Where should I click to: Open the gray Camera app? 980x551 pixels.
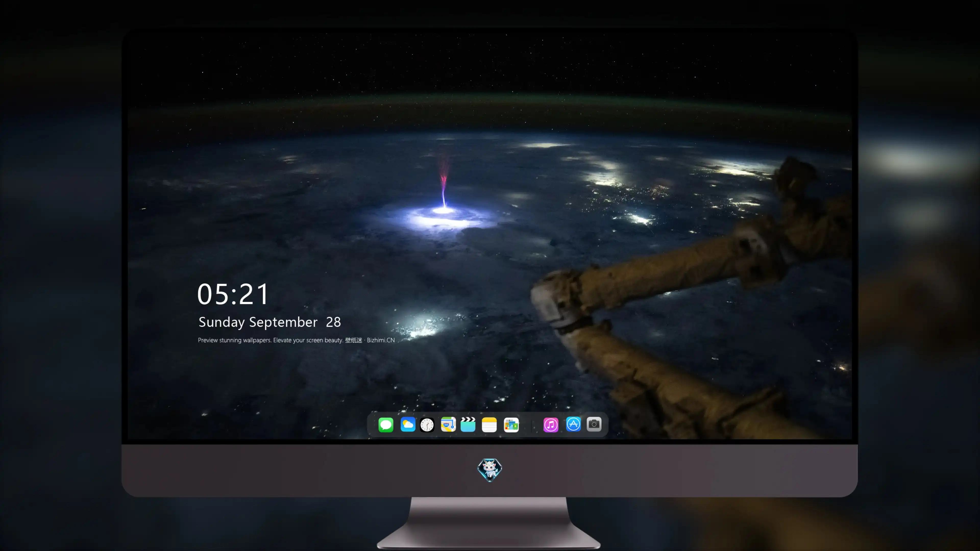point(594,424)
